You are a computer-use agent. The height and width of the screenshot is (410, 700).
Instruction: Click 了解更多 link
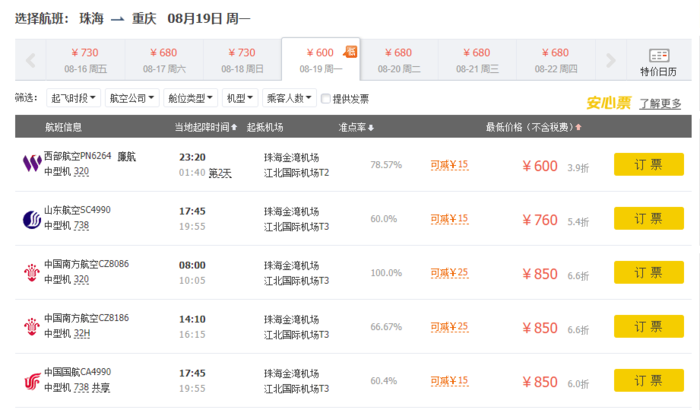coord(660,103)
